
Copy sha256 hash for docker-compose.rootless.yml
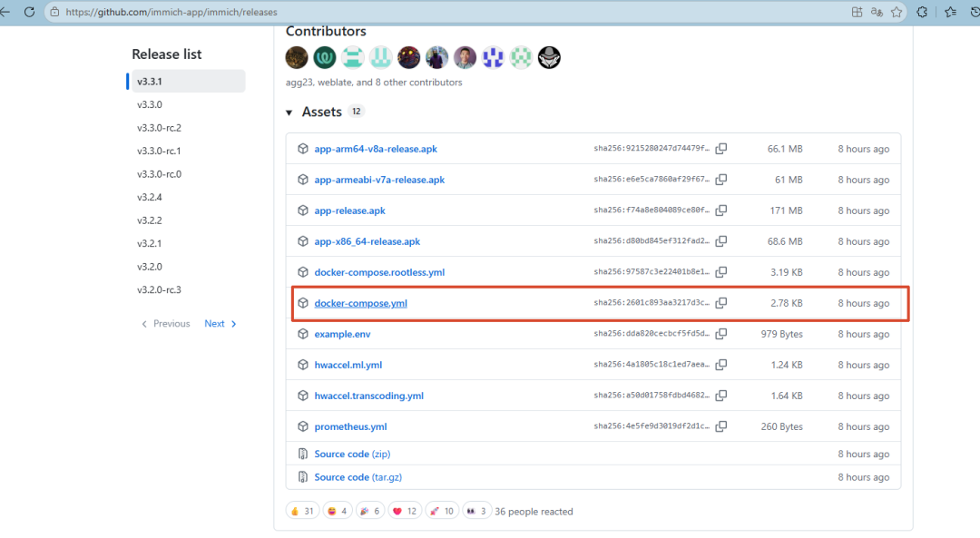tap(721, 272)
